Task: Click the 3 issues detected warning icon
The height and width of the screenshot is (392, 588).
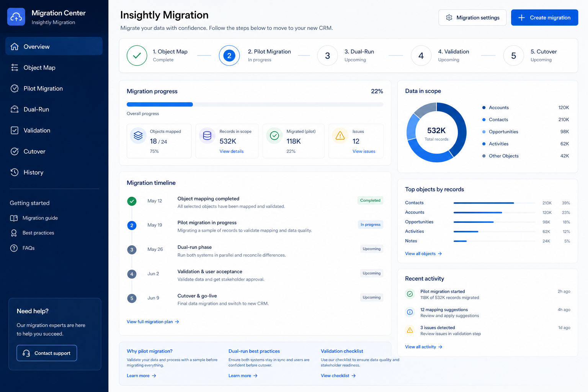Action: [410, 330]
